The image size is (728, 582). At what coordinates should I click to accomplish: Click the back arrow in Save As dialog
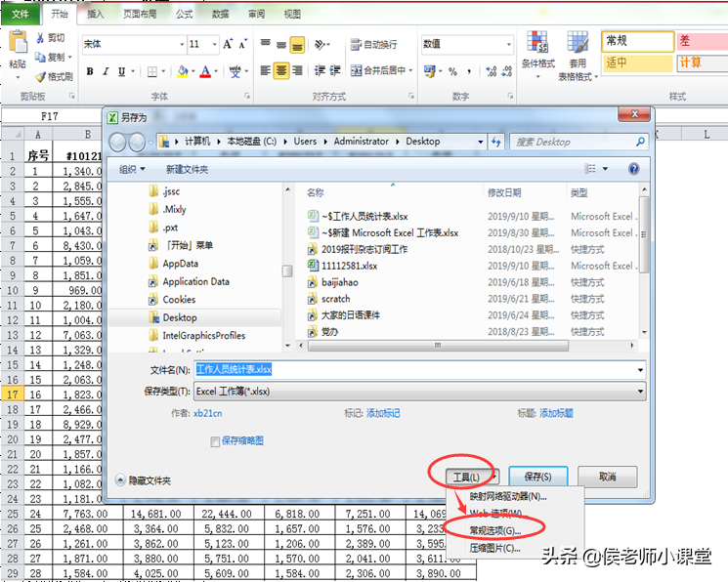[x=117, y=142]
